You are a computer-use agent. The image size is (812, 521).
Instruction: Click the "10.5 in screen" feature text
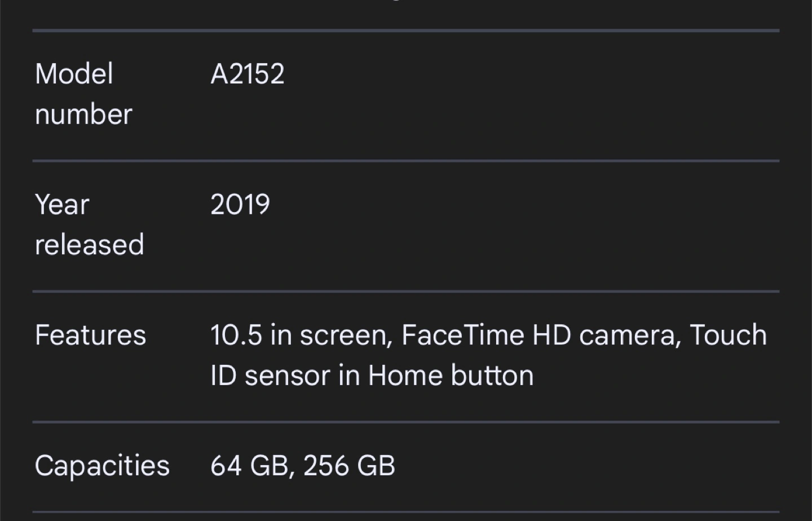[301, 335]
